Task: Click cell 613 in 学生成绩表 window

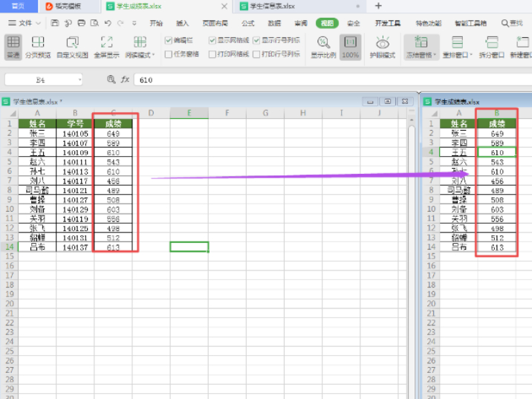Action: (497, 247)
